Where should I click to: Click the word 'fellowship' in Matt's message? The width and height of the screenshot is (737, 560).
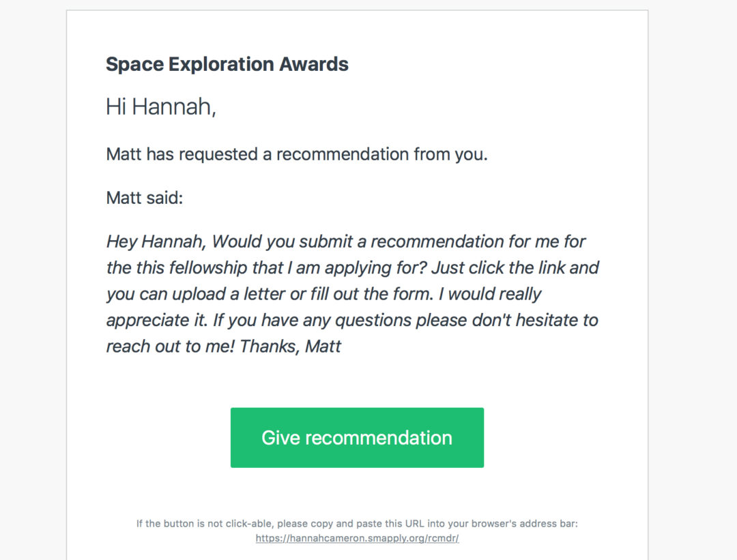(x=207, y=268)
